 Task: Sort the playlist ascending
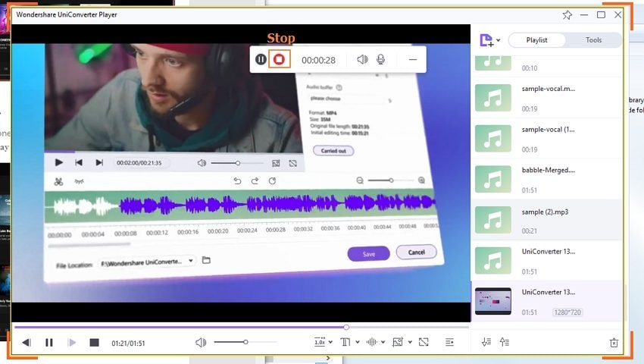pyautogui.click(x=505, y=342)
